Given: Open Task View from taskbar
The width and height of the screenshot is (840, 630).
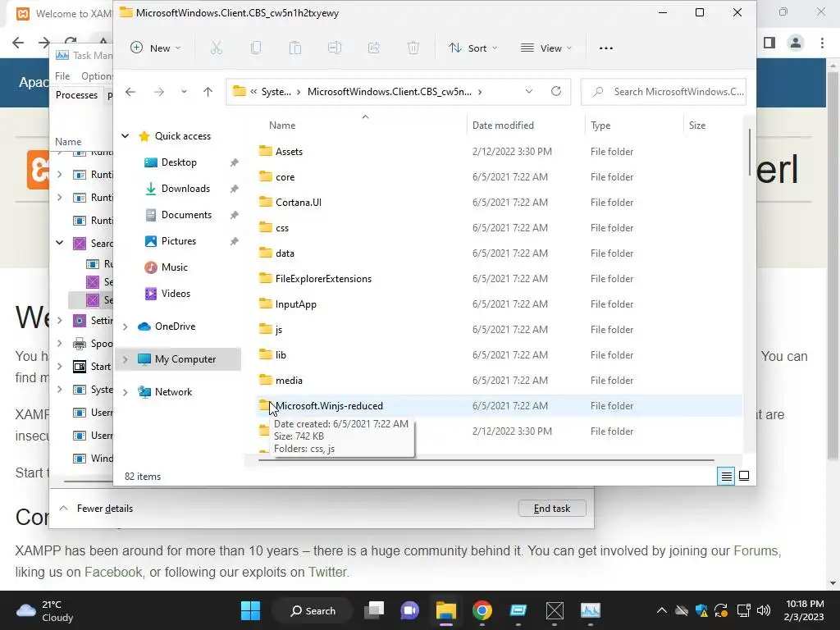Looking at the screenshot, I should [x=374, y=610].
